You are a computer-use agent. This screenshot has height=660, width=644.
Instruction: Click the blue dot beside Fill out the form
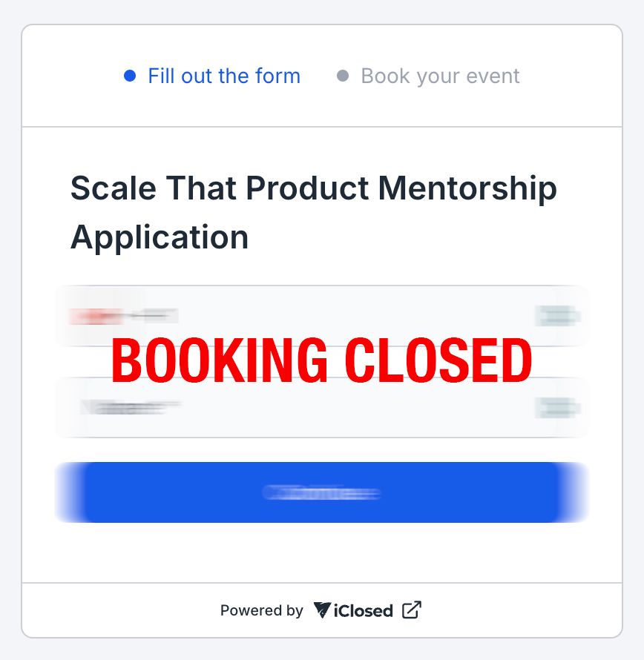click(x=130, y=76)
